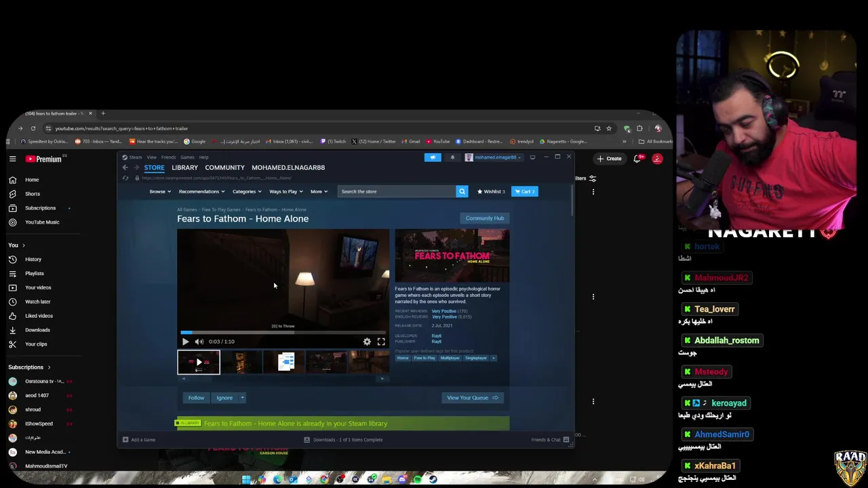The width and height of the screenshot is (868, 488).
Task: Seek on the trailer progress bar
Action: (x=283, y=332)
